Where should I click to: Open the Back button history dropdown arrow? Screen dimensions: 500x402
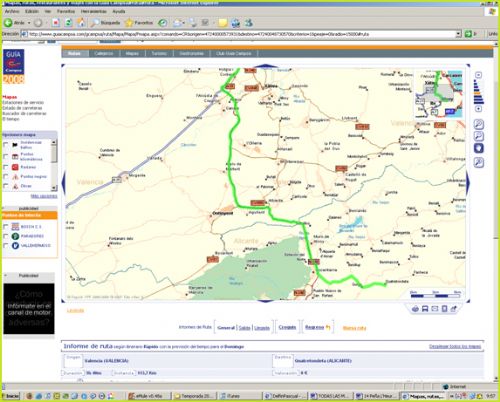click(29, 23)
